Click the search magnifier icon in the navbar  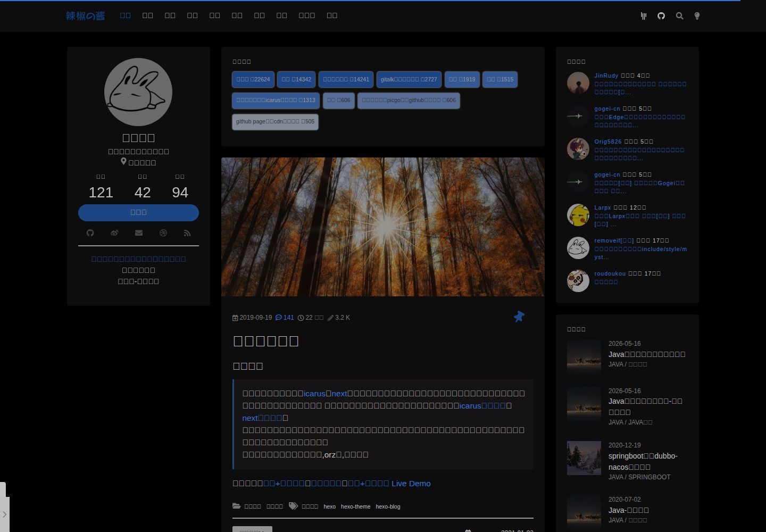click(679, 16)
